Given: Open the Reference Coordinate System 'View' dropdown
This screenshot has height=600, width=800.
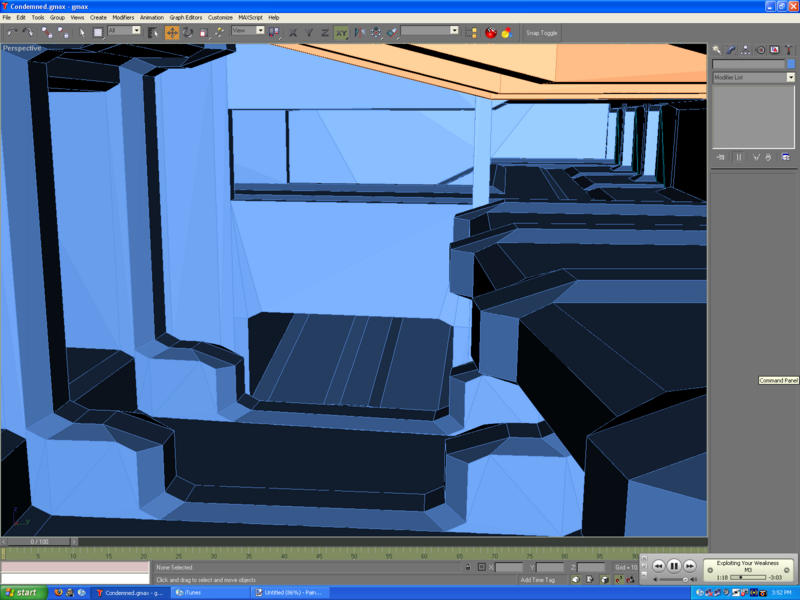Looking at the screenshot, I should [x=248, y=31].
